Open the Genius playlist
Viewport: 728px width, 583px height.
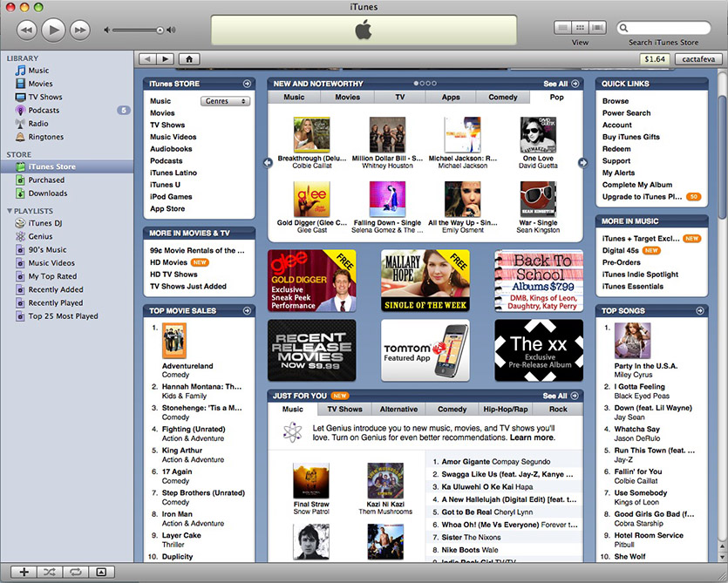pyautogui.click(x=40, y=236)
